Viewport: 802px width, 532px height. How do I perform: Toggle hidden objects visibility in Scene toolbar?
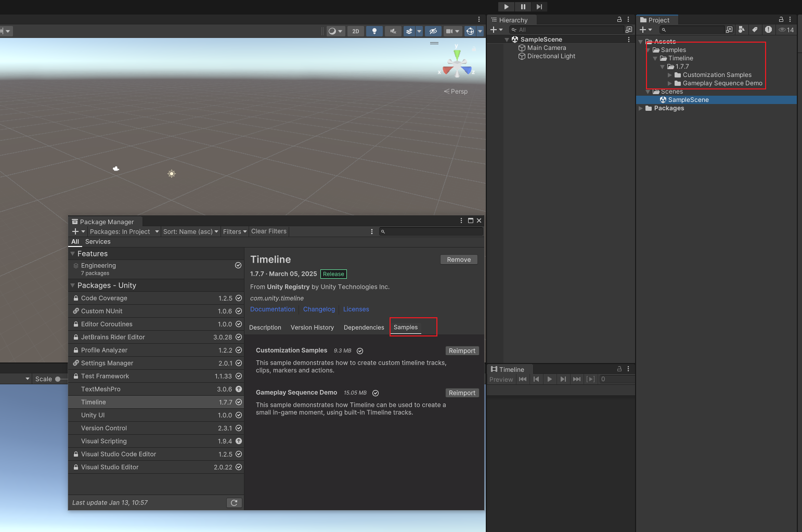pyautogui.click(x=433, y=31)
